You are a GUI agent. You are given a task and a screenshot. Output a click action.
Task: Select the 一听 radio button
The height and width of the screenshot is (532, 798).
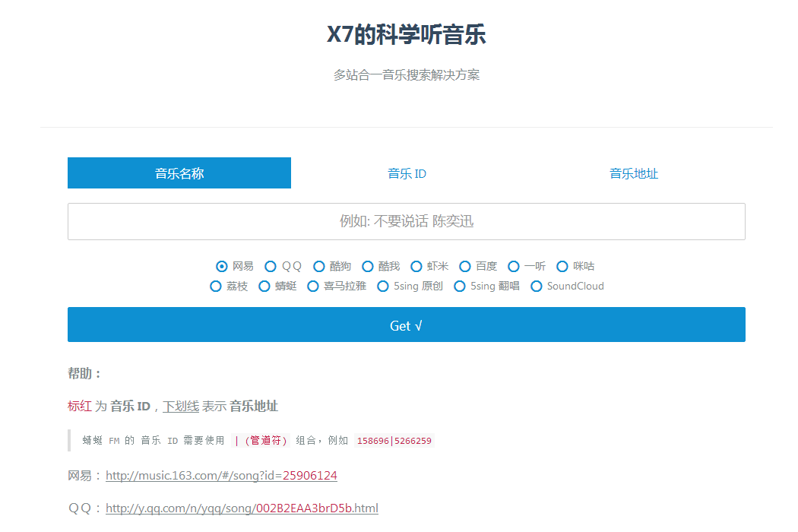514,266
